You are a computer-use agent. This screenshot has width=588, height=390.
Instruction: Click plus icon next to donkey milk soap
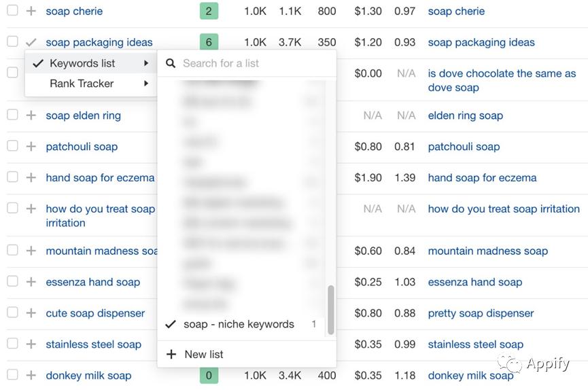click(31, 376)
